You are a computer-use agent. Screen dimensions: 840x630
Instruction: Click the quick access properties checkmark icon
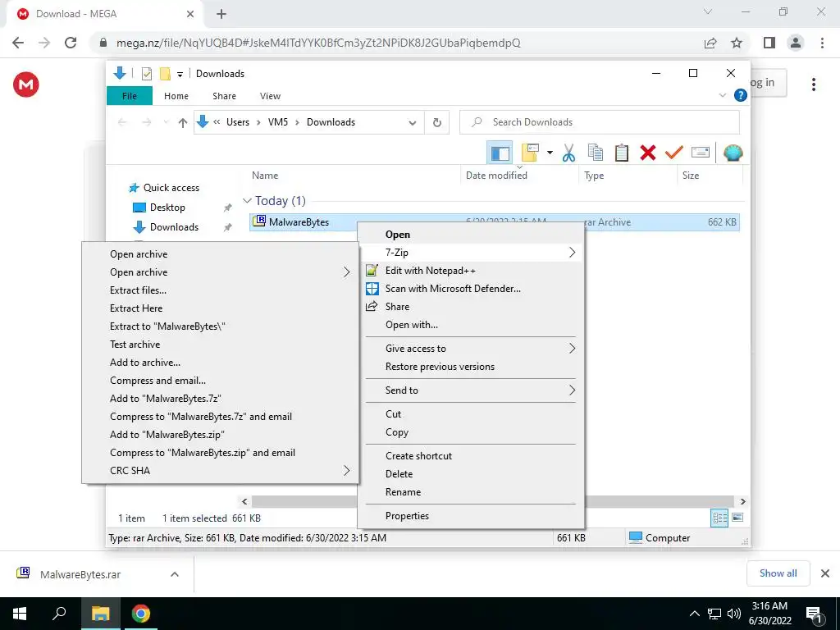pos(146,74)
